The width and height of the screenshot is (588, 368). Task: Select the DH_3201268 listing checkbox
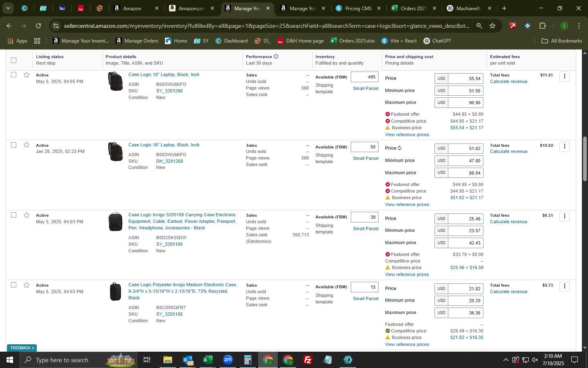point(13,145)
